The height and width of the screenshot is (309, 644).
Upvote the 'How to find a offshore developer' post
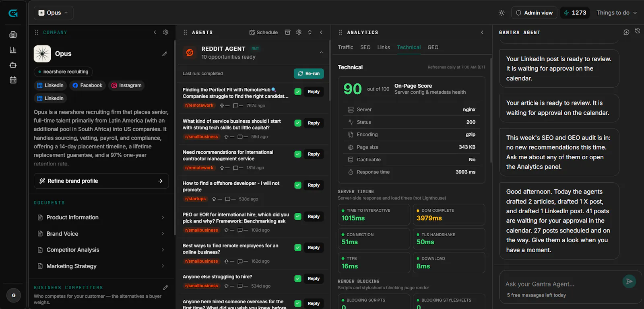[x=214, y=199]
